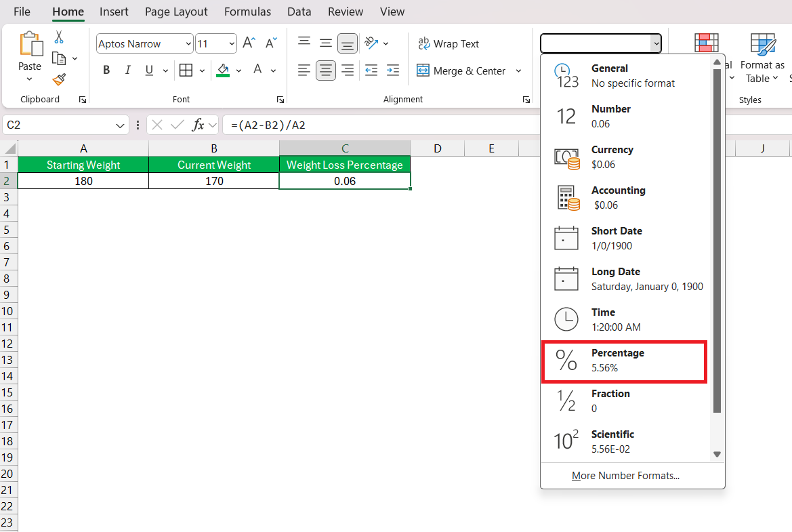The width and height of the screenshot is (792, 532).
Task: Toggle Italic formatting
Action: pyautogui.click(x=128, y=70)
